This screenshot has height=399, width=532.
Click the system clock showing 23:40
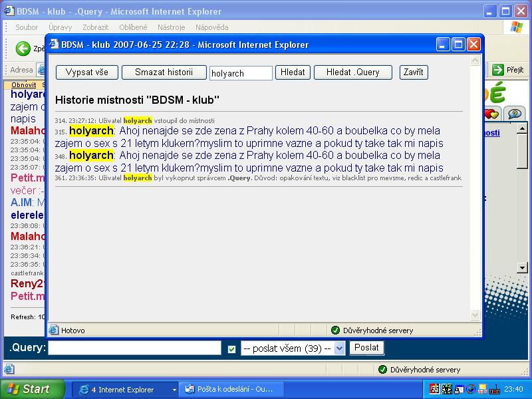(x=513, y=389)
